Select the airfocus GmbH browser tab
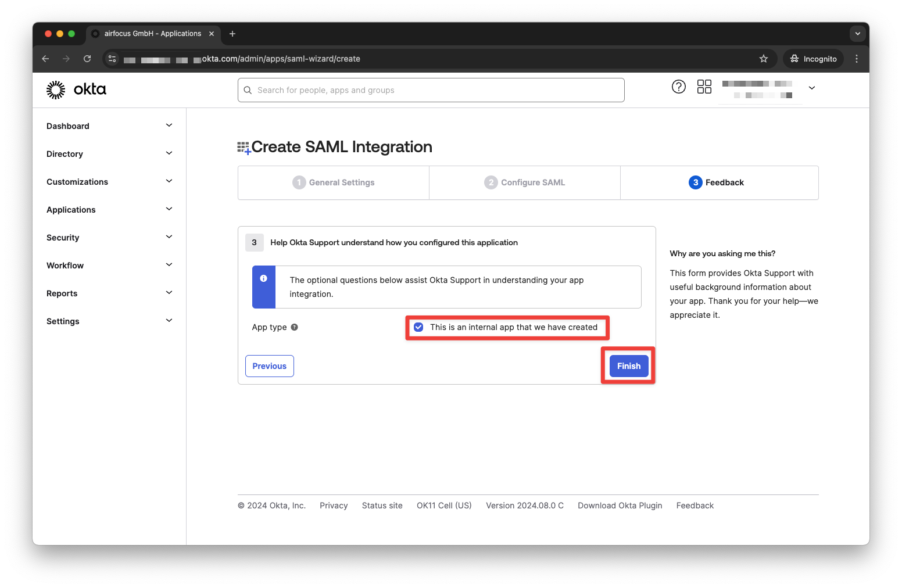The image size is (902, 588). pyautogui.click(x=153, y=34)
